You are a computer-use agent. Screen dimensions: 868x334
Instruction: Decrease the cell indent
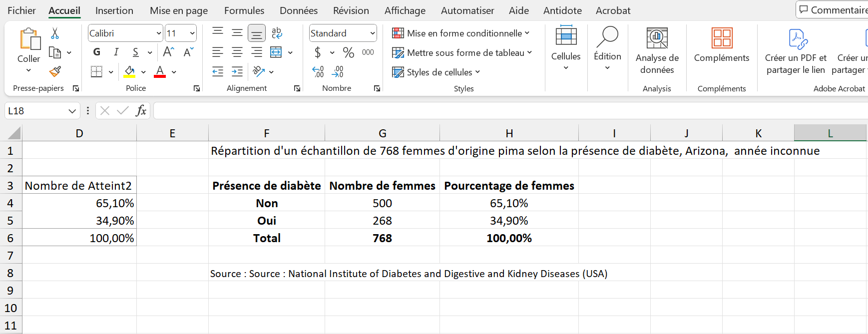(x=218, y=72)
